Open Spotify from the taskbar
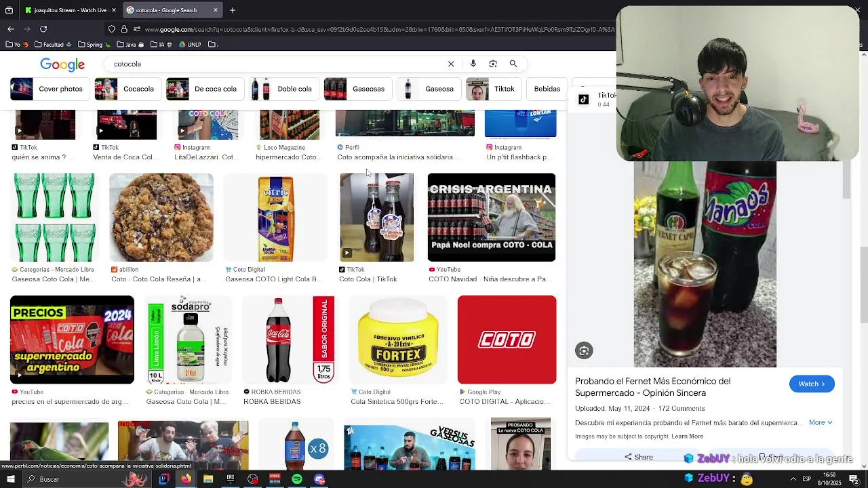Screen dimensions: 868x488 click(x=297, y=479)
